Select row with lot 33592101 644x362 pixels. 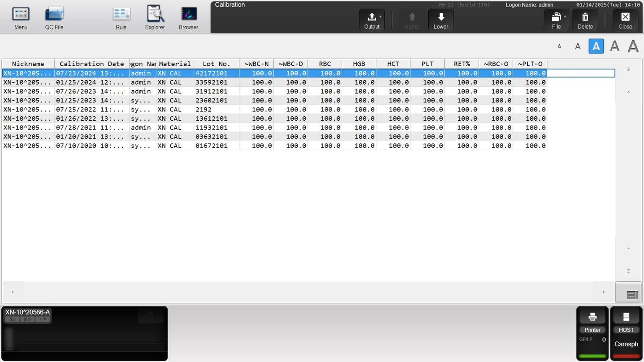pyautogui.click(x=275, y=82)
